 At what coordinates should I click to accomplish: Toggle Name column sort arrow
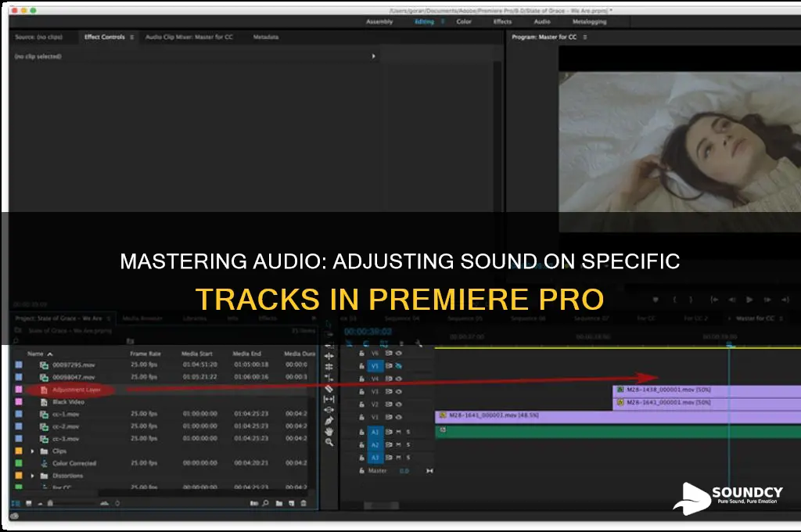[x=49, y=354]
